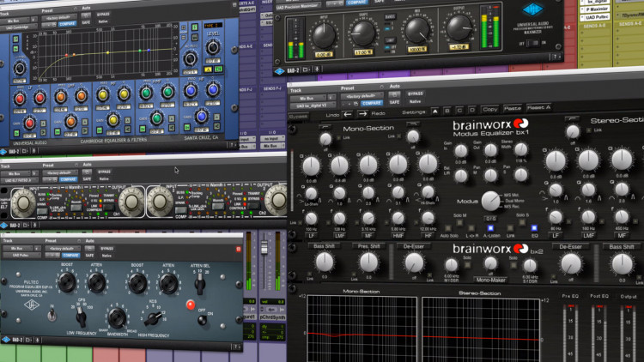Screen dimensions: 644x362
Task: Click the yellow MF Gain knob in Cambridge EQ
Action: point(113,120)
